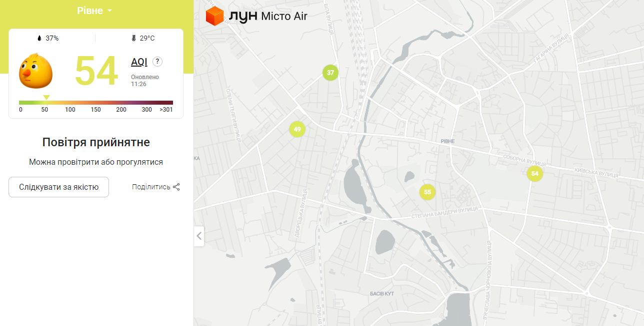Click the ЛУН Місто Air title text
Image resolution: width=644 pixels, height=326 pixels.
(268, 16)
